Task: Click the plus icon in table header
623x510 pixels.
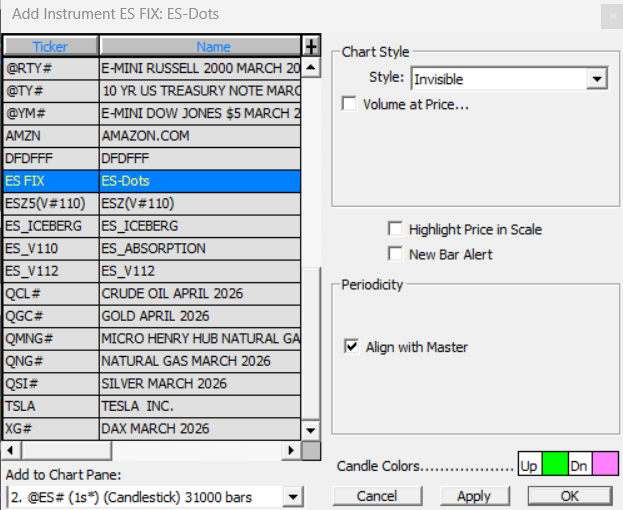Action: 310,46
